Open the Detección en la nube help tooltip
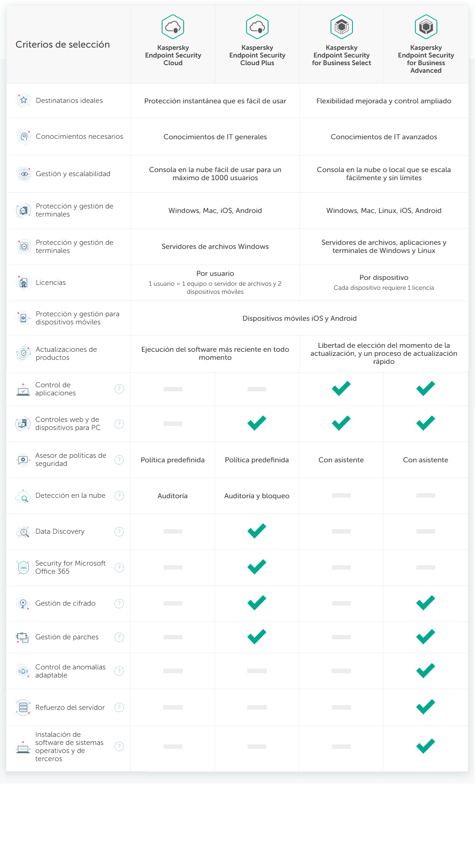This screenshot has height=868, width=476. click(119, 496)
